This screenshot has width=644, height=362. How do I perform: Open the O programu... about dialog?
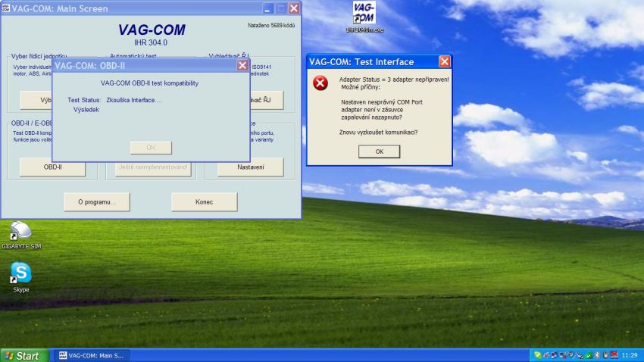coord(97,202)
